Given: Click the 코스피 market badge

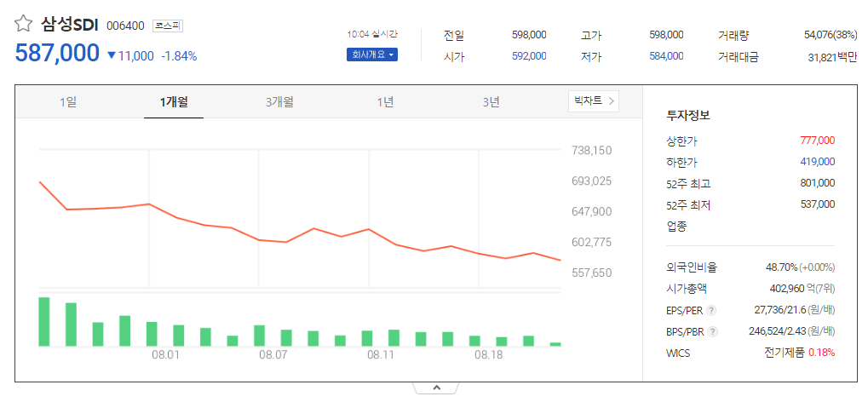Looking at the screenshot, I should 167,26.
